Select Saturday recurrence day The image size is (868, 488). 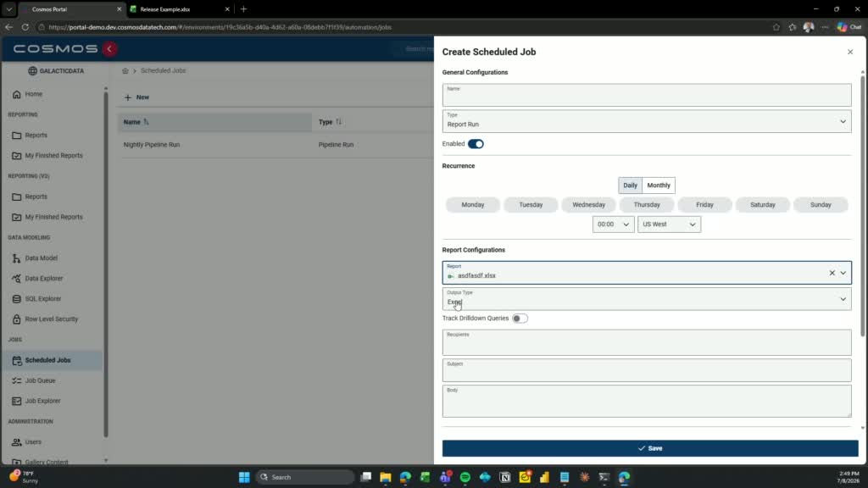coord(763,205)
